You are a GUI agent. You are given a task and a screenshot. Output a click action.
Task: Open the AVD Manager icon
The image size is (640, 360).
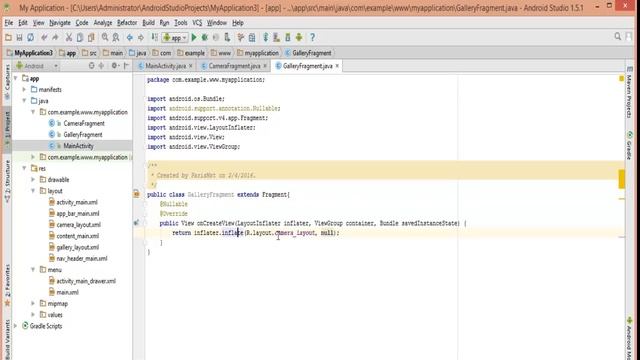pyautogui.click(x=277, y=38)
